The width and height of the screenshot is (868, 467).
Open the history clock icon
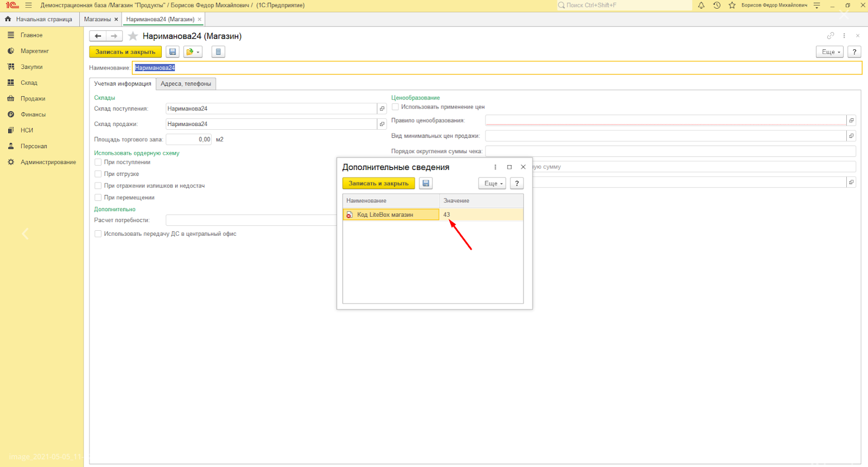point(717,5)
